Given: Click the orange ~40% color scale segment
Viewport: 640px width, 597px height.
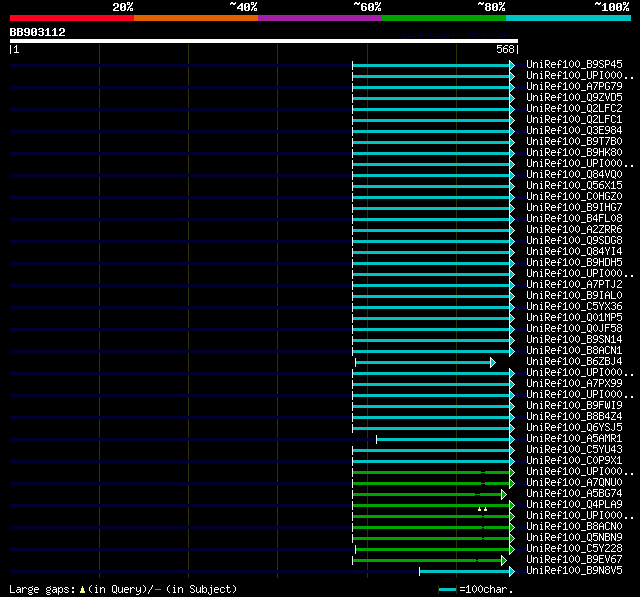Looking at the screenshot, I should [x=196, y=18].
